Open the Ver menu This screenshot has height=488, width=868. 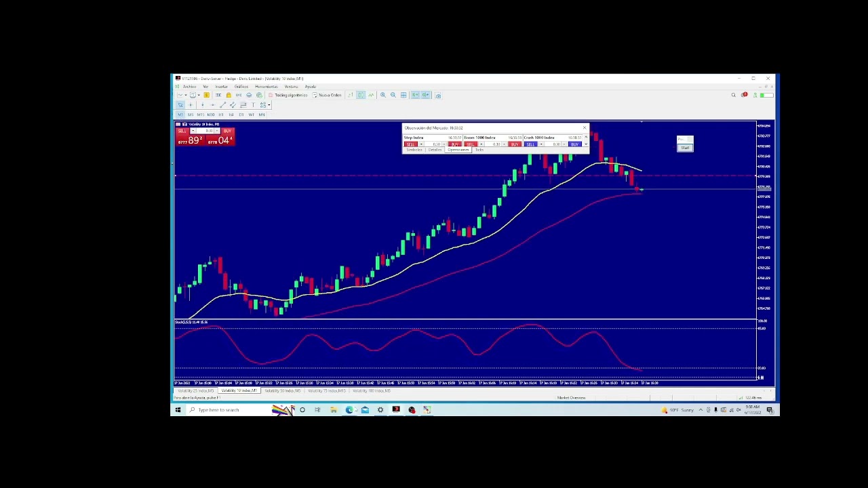point(205,87)
